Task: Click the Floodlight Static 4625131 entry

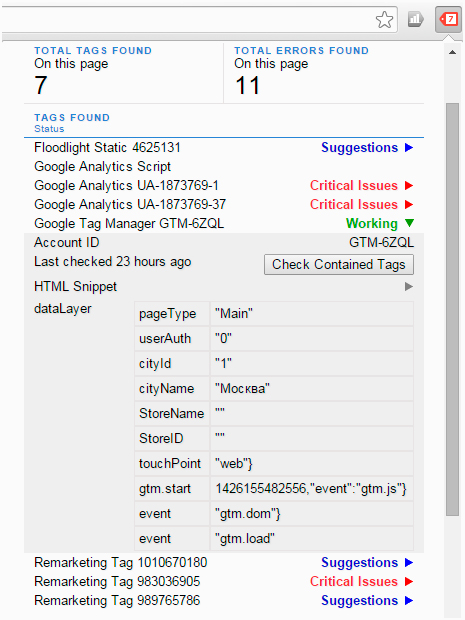Action: 107,148
